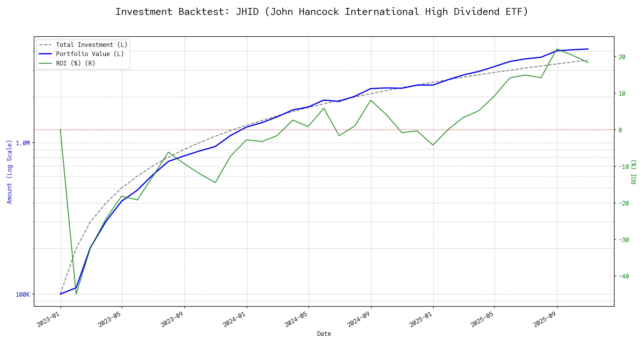
Task: Click the 20 tick on ROI axis
Action: point(622,57)
